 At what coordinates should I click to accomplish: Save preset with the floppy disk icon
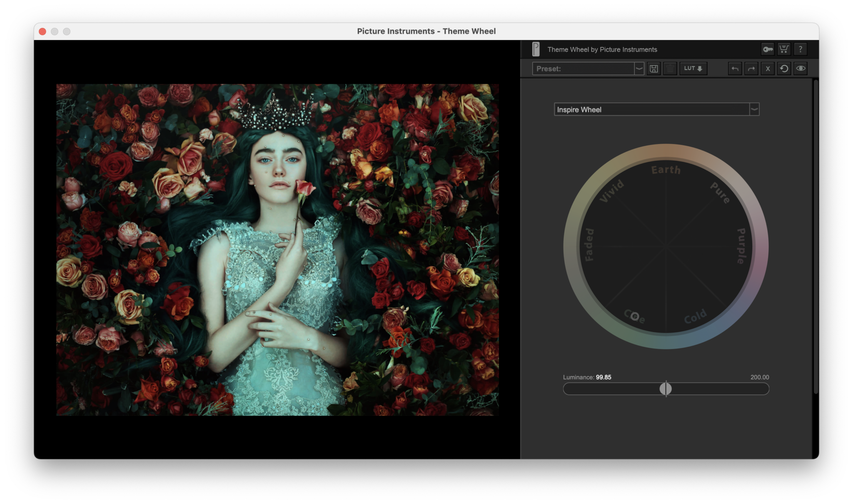point(654,69)
